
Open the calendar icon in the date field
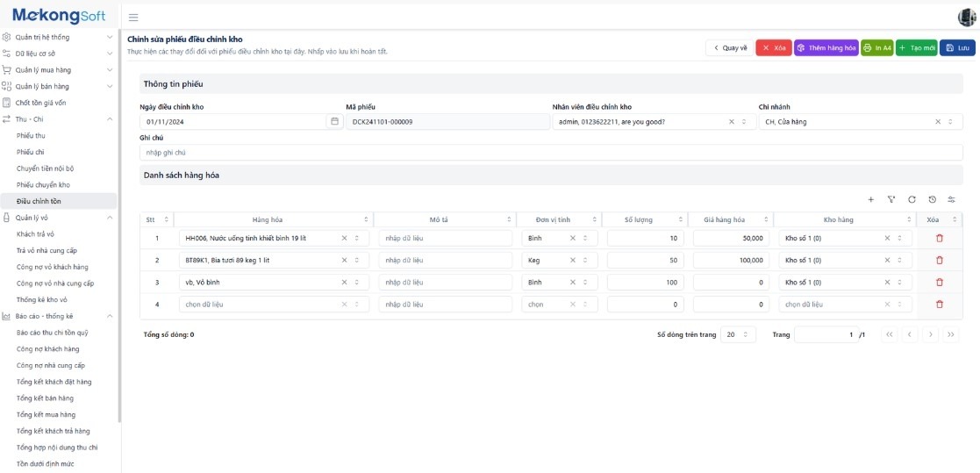tap(334, 122)
